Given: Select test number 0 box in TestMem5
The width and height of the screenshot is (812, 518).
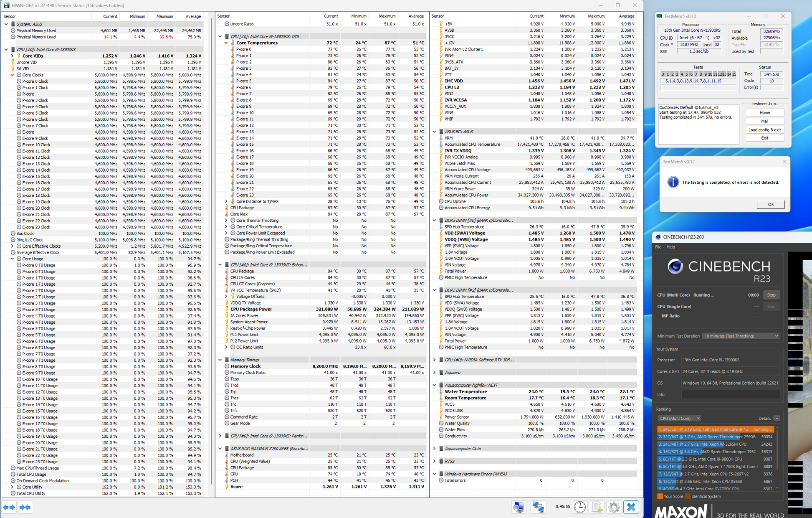Looking at the screenshot, I should (663, 74).
